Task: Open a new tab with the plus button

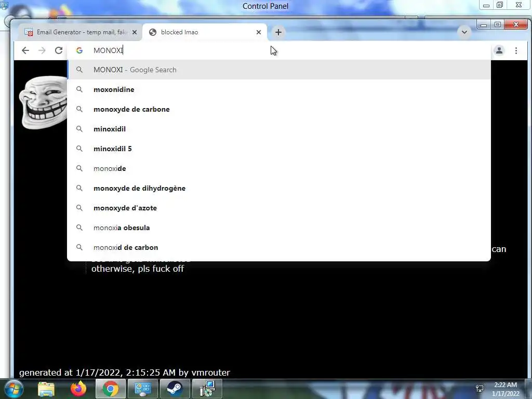Action: coord(278,32)
